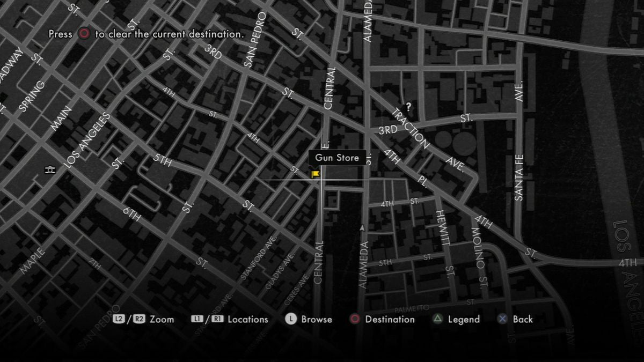The height and width of the screenshot is (362, 644).
Task: Select the yellow flag destination marker
Action: (x=315, y=174)
